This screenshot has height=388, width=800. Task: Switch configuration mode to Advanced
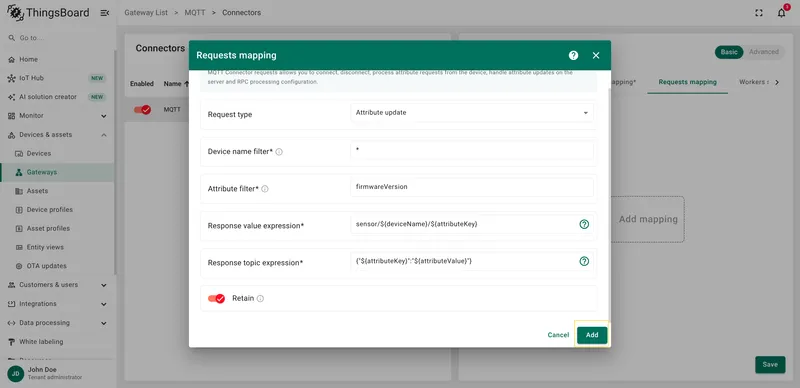[764, 52]
